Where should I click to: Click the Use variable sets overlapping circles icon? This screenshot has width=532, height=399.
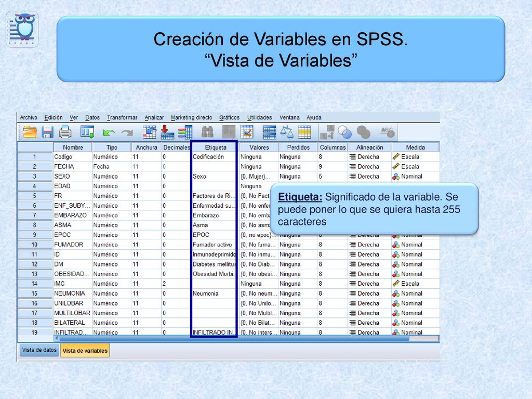tap(345, 132)
